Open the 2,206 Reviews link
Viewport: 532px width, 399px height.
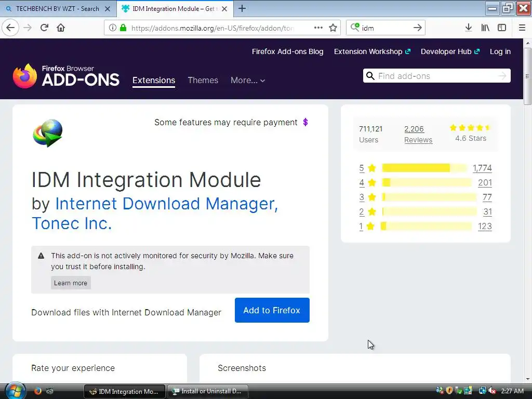pyautogui.click(x=418, y=135)
